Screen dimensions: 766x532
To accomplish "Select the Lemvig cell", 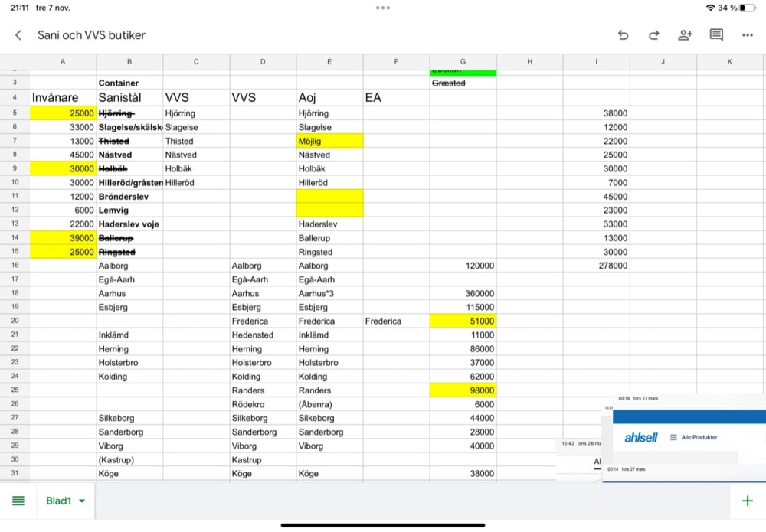I will tap(129, 211).
